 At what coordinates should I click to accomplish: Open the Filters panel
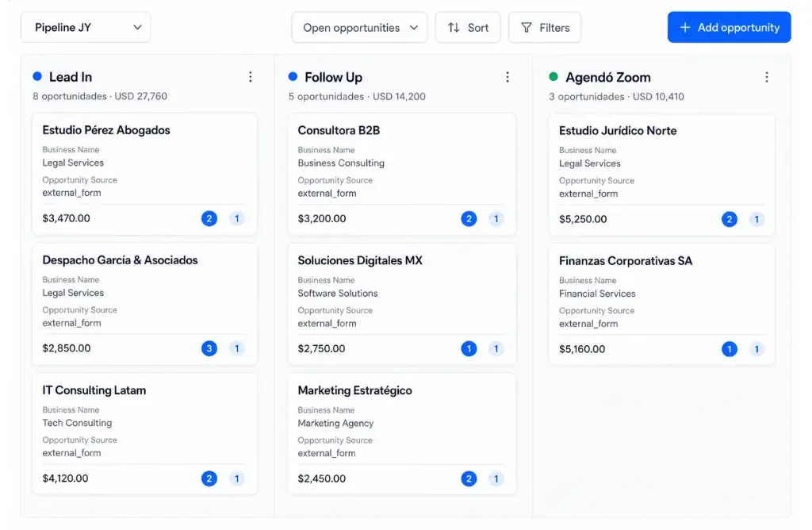coord(545,28)
